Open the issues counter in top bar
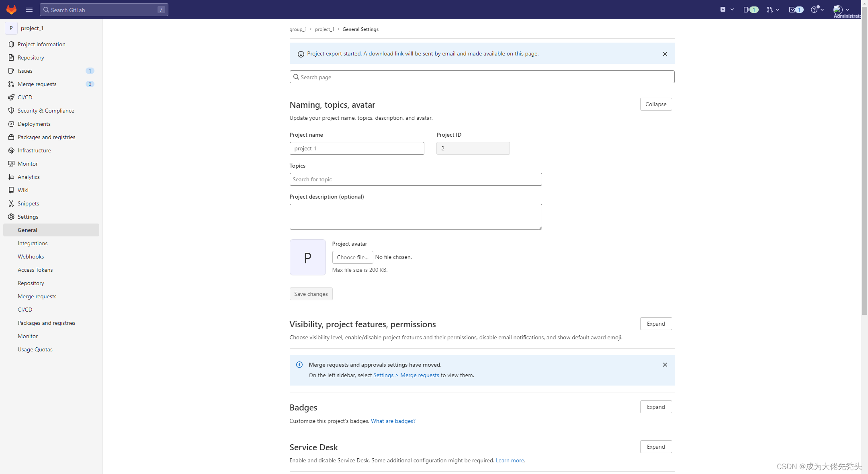The image size is (868, 474). tap(750, 10)
